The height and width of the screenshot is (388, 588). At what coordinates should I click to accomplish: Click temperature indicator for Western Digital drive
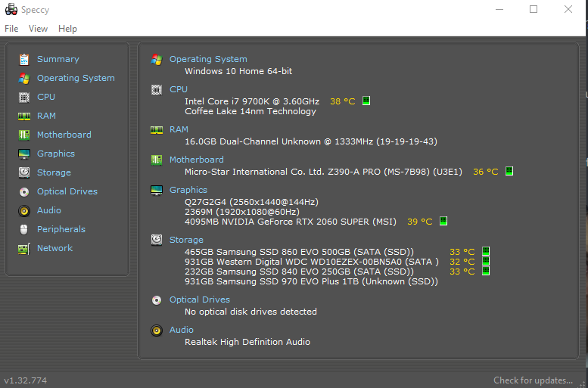pyautogui.click(x=486, y=260)
